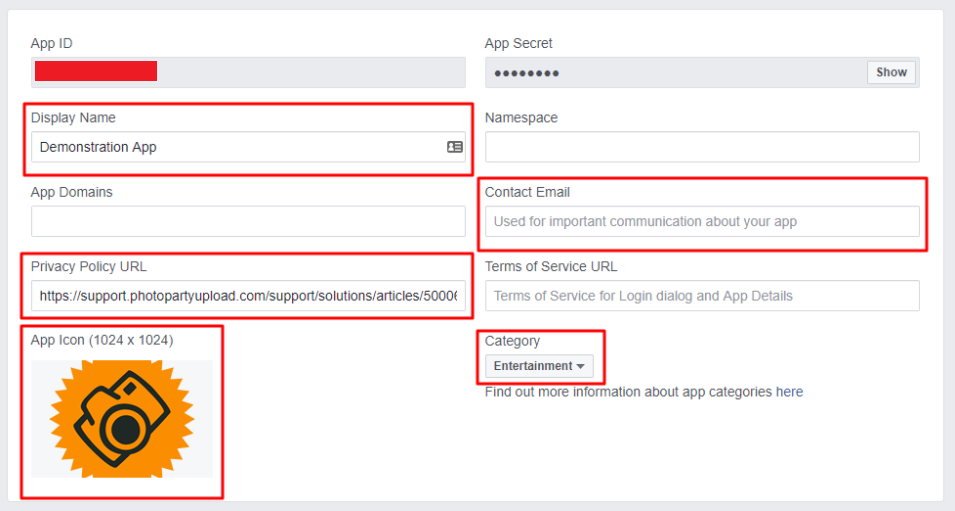Click the 'Privacy Policy URL' label
The image size is (955, 511).
pyautogui.click(x=89, y=266)
